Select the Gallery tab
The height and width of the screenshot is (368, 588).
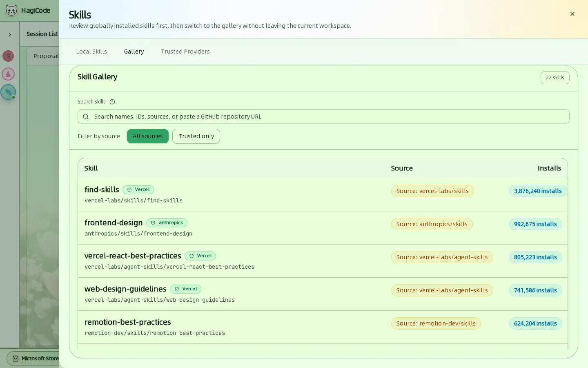134,52
